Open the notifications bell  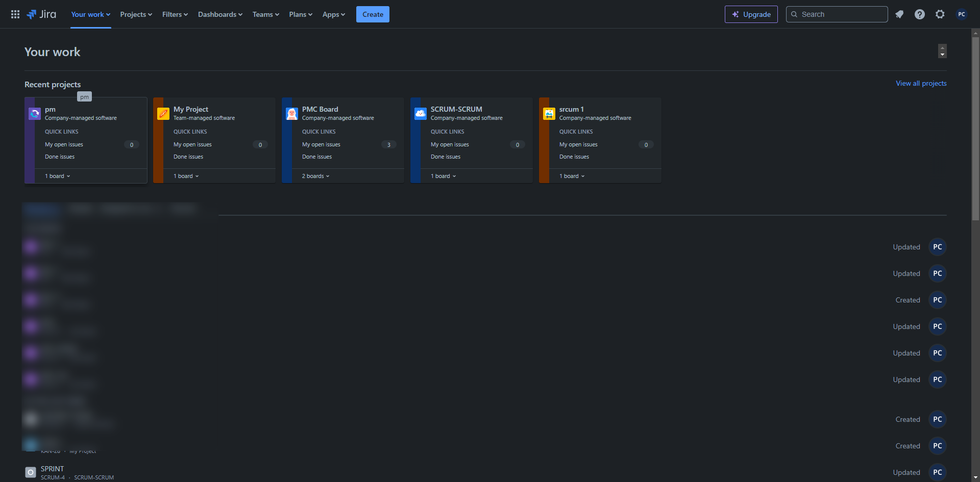(x=899, y=14)
